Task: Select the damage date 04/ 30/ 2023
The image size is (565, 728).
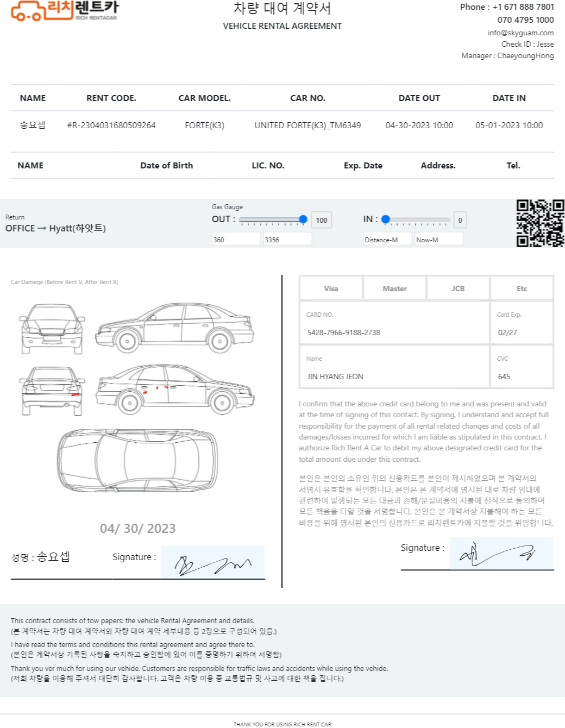Action: coord(137,529)
